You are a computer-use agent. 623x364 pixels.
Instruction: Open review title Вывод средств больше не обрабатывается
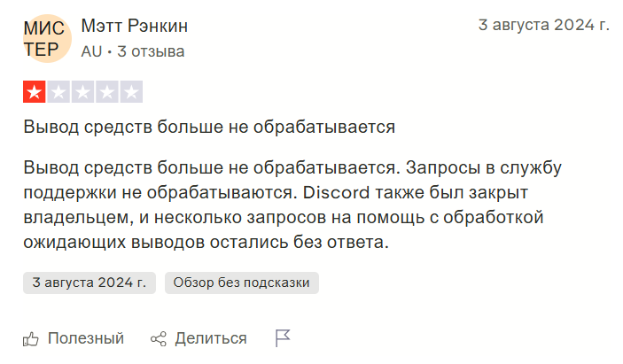point(209,127)
